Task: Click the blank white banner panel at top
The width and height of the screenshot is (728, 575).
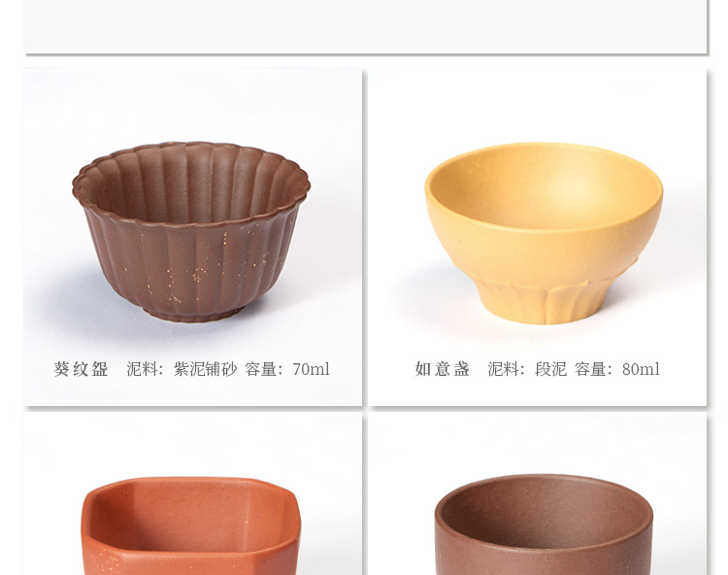Action: [x=365, y=26]
